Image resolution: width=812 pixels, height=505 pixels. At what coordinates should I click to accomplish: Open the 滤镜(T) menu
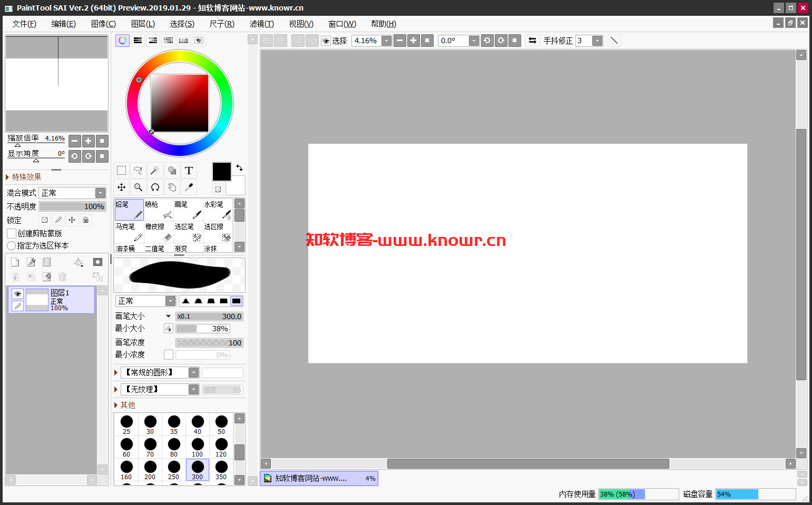(x=262, y=24)
